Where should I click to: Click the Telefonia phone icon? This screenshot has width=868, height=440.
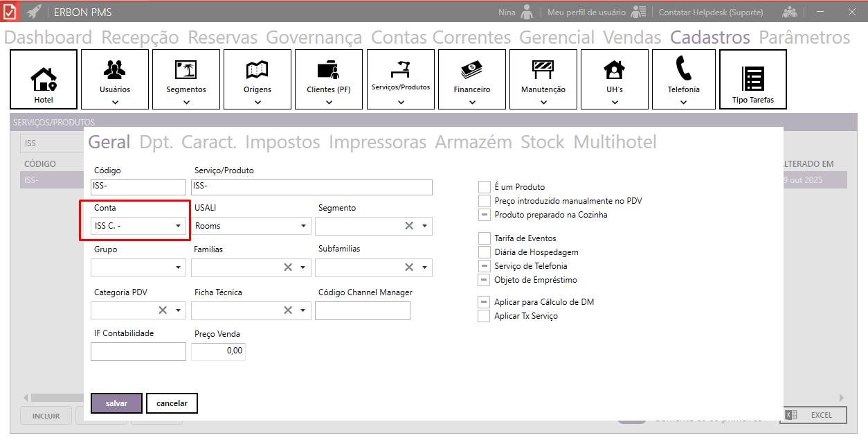(683, 70)
